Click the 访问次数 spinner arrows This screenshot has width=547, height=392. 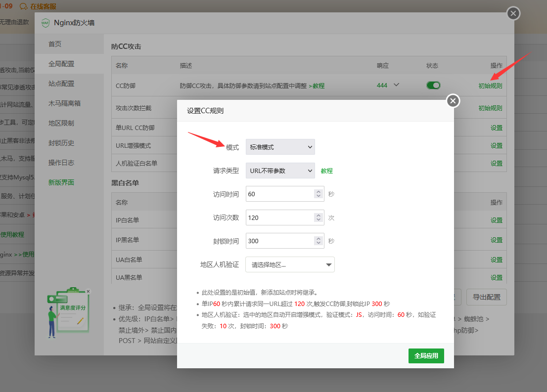point(318,218)
